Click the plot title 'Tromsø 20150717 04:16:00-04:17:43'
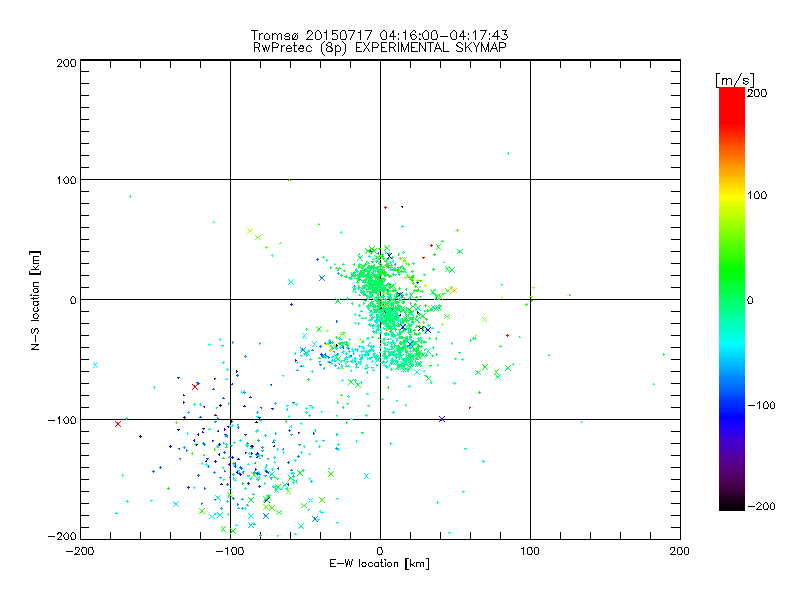This screenshot has width=800, height=600. pos(379,35)
